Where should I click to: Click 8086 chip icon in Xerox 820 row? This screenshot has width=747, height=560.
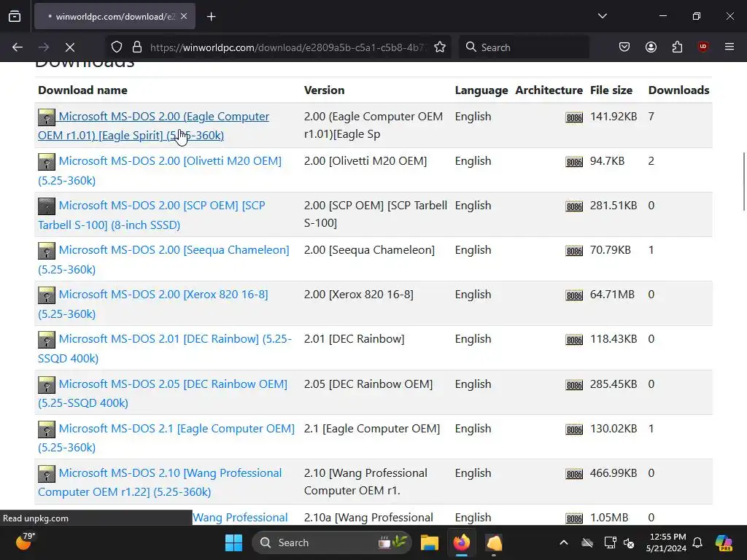pos(574,295)
